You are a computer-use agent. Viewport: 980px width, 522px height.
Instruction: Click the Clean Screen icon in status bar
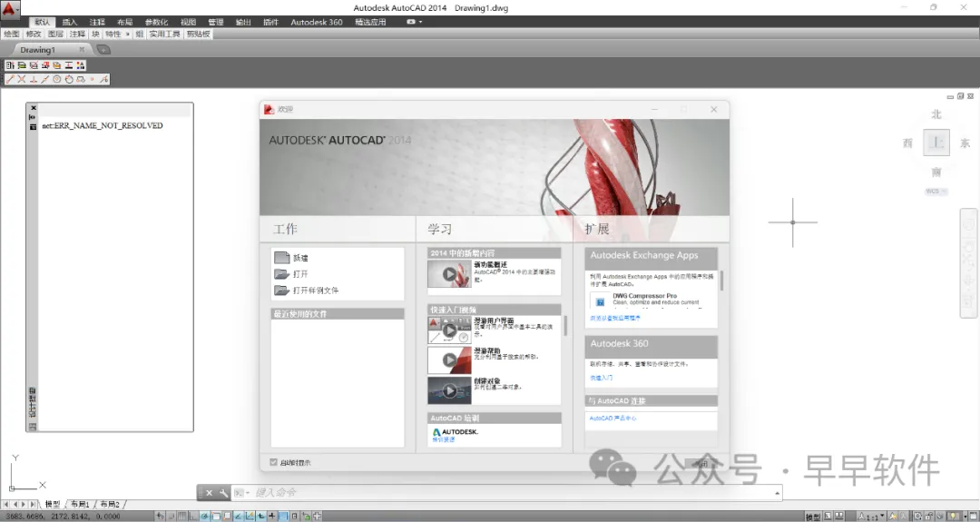click(974, 517)
